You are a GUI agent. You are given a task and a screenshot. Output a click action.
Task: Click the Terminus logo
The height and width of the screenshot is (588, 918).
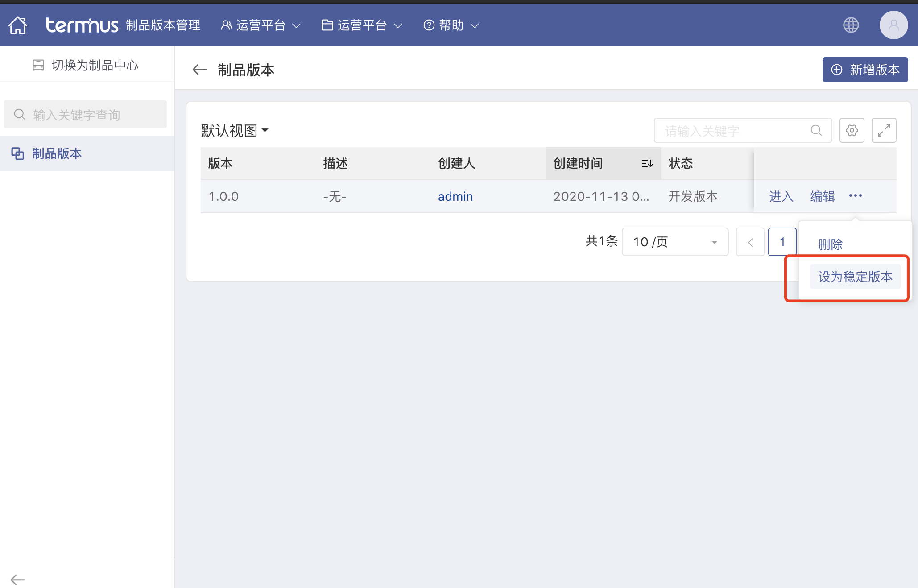coord(82,25)
